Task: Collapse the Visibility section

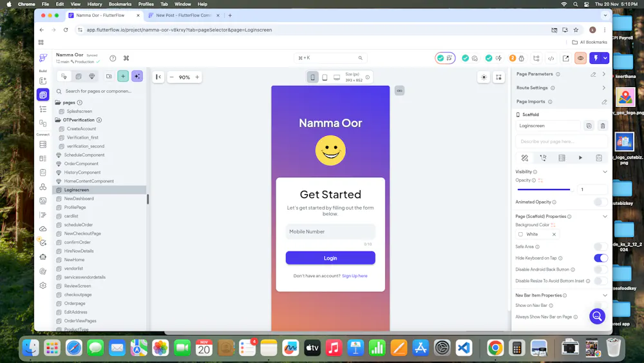Action: (605, 172)
